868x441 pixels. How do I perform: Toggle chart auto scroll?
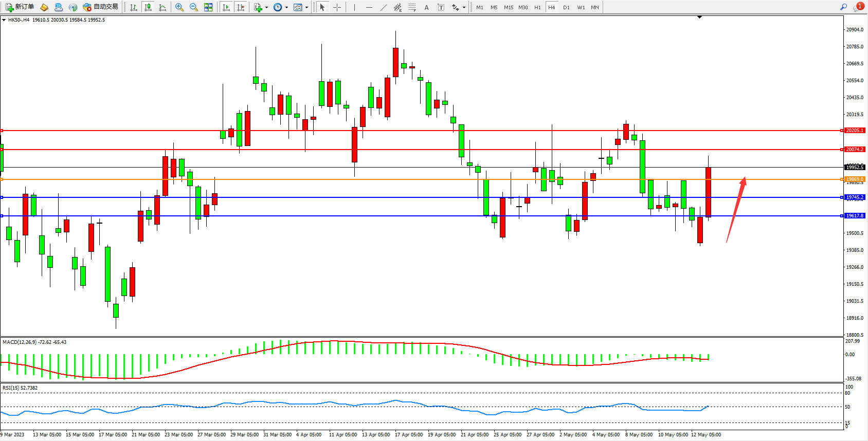[226, 7]
